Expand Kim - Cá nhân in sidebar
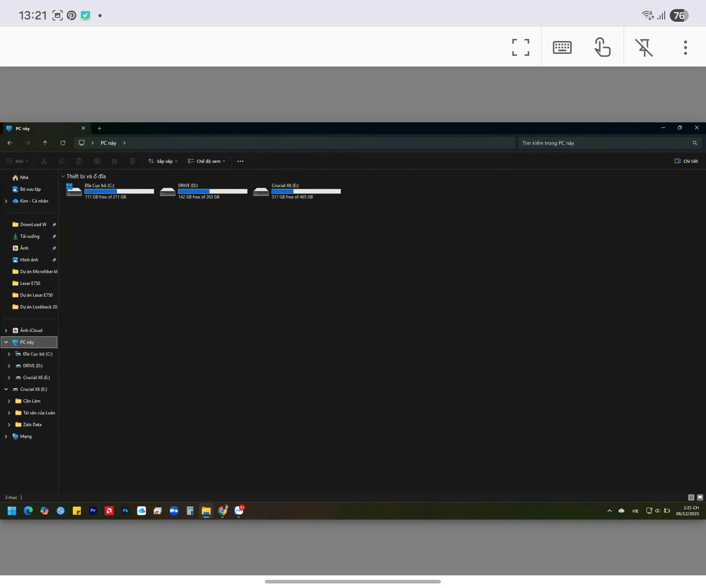Image resolution: width=706 pixels, height=588 pixels. coord(6,201)
